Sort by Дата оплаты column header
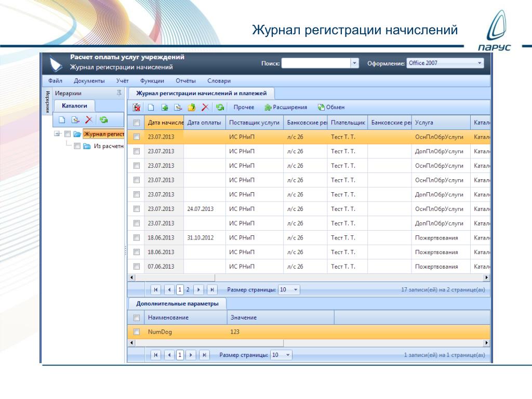 pyautogui.click(x=205, y=123)
